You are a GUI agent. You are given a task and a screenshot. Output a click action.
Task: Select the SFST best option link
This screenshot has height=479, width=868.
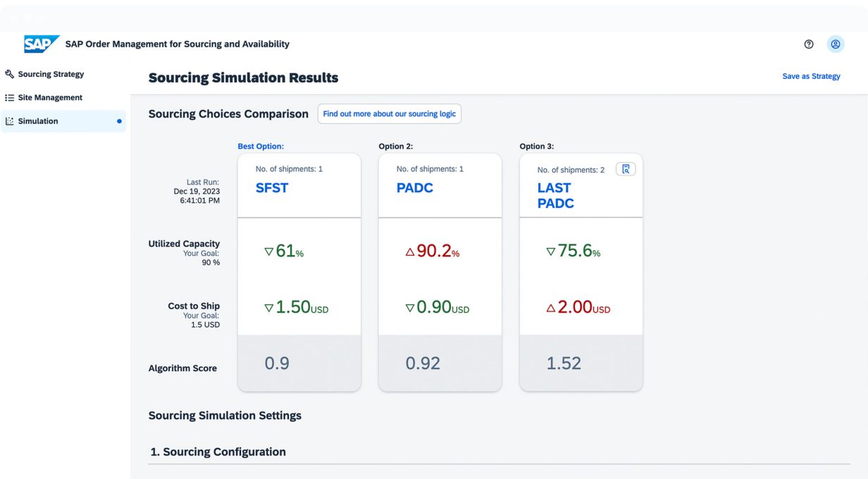tap(272, 188)
